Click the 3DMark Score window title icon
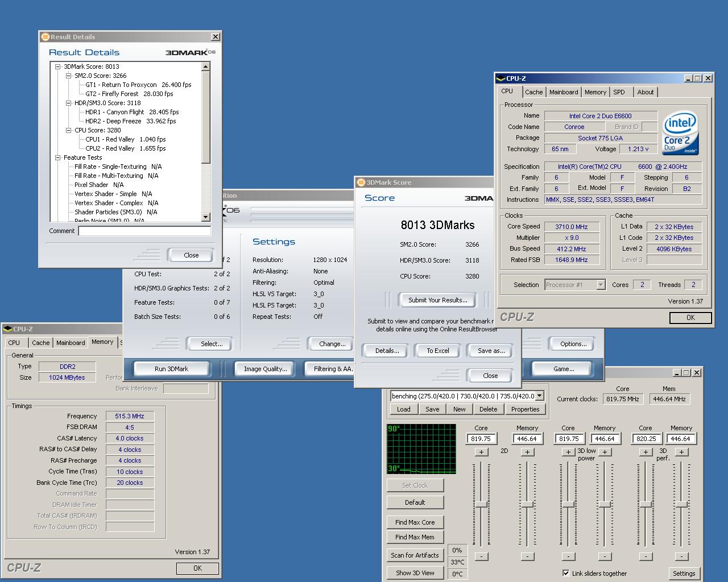 (x=361, y=182)
